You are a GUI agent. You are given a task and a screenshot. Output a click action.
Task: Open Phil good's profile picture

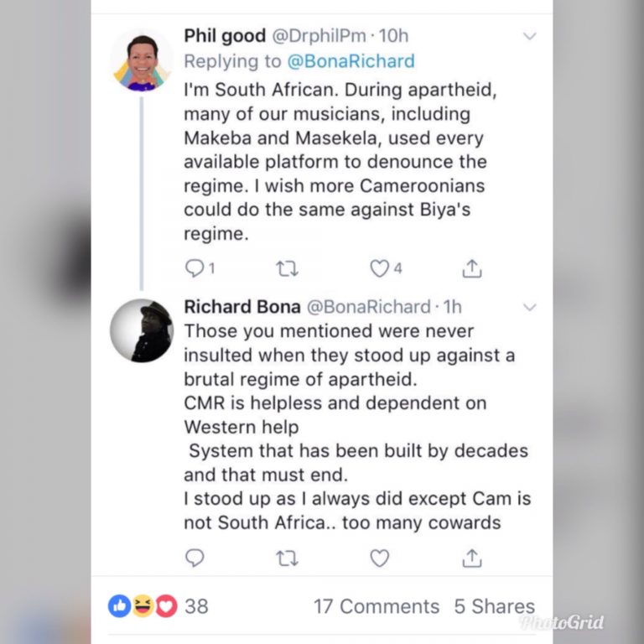[x=142, y=60]
